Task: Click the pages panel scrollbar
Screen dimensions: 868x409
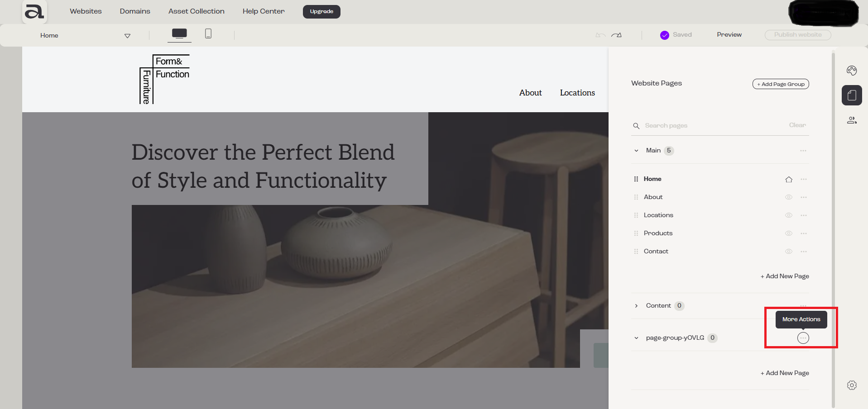Action: tap(833, 231)
